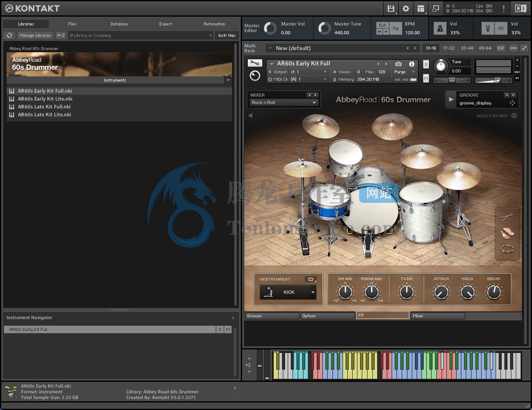This screenshot has height=410, width=532.
Task: Click the DECAY knob
Action: pyautogui.click(x=494, y=292)
